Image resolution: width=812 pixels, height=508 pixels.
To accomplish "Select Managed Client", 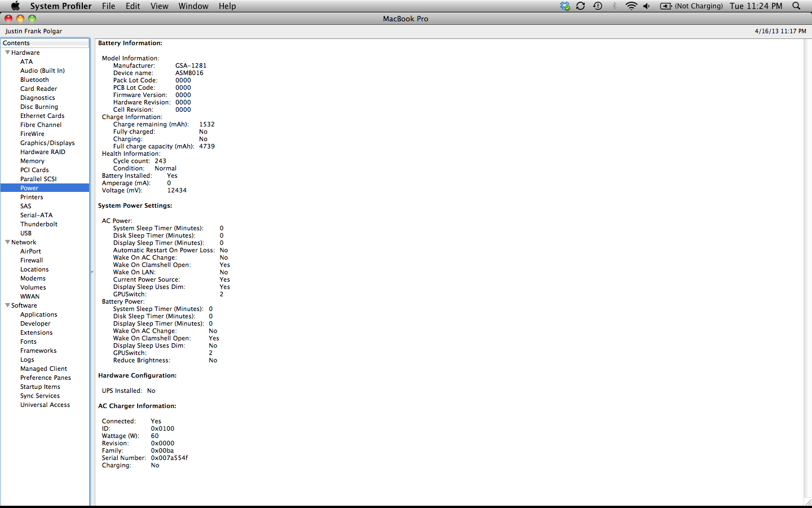I will pyautogui.click(x=43, y=369).
